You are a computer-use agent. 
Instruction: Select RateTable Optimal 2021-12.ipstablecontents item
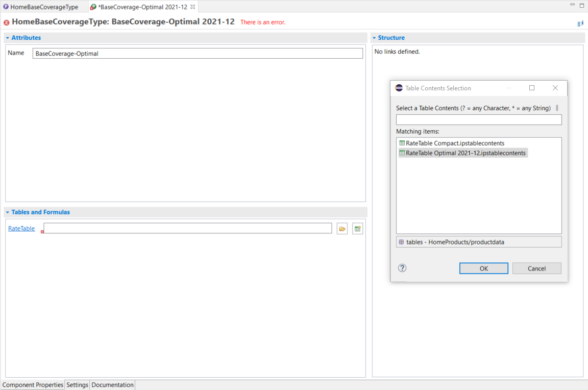(x=465, y=153)
